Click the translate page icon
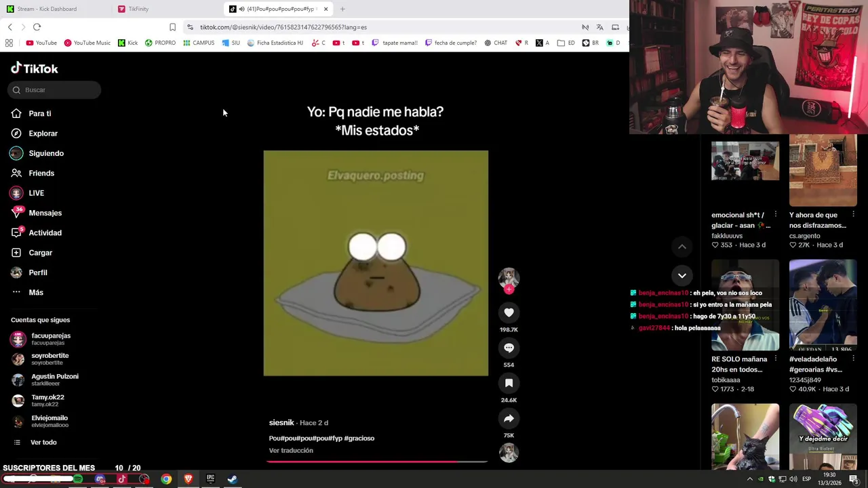The height and width of the screenshot is (488, 868). coord(599,27)
